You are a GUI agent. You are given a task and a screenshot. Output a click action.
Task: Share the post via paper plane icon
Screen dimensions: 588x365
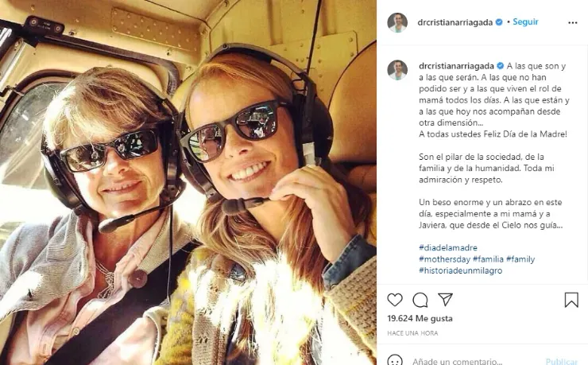pyautogui.click(x=446, y=299)
